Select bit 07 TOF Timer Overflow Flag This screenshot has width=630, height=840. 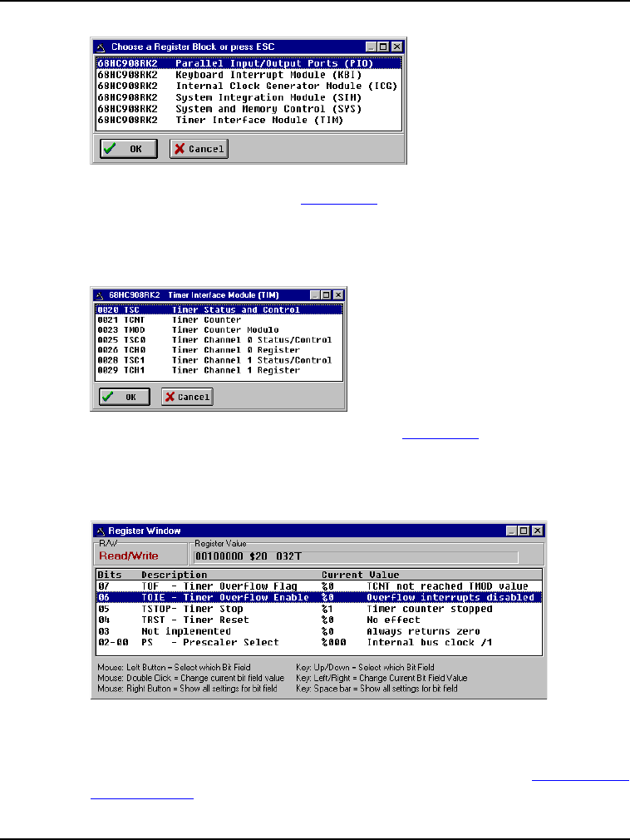point(319,586)
